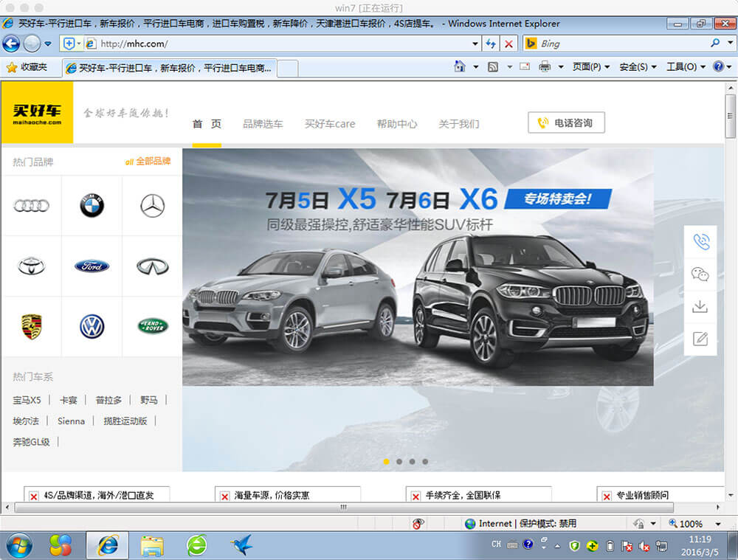Click the 买好车 yellow site logo
Screen dimensions: 738x560
pyautogui.click(x=37, y=112)
